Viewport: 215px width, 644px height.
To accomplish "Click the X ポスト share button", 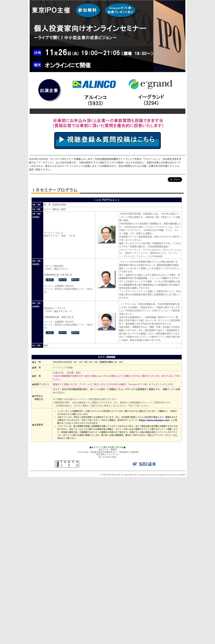I will [x=175, y=180].
